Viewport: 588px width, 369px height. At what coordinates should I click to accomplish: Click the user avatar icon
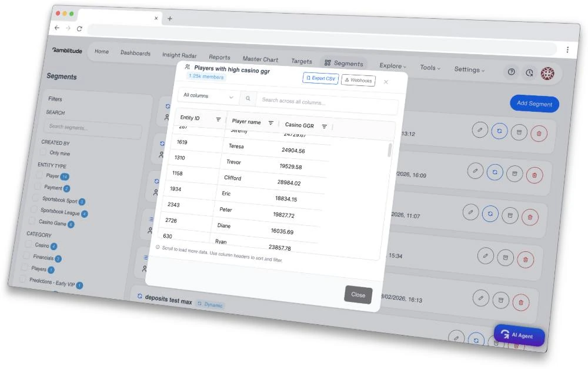click(547, 74)
